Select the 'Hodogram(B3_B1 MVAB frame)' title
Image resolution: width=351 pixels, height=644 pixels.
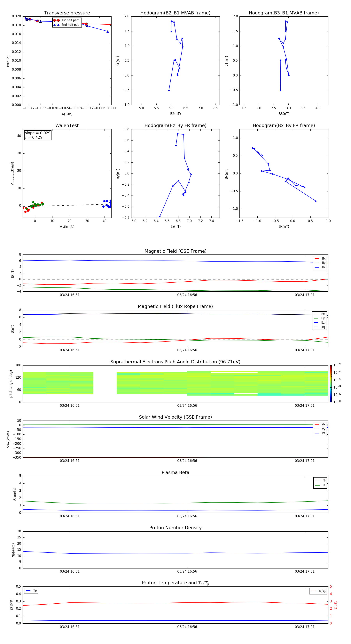[284, 13]
